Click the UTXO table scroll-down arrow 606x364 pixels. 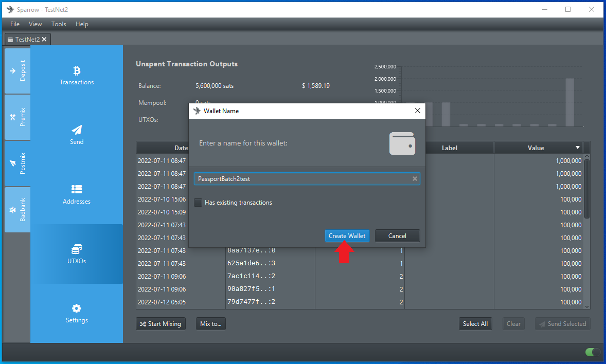pos(587,306)
